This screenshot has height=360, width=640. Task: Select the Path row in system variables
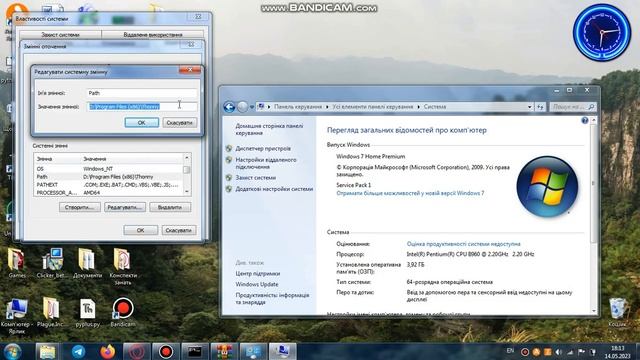coord(108,177)
